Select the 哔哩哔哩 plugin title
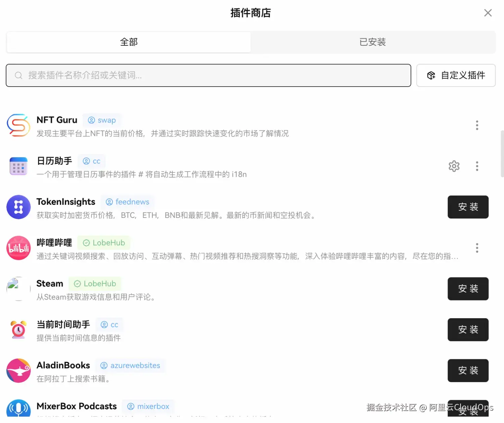Screen dimensions: 504x423 54,243
